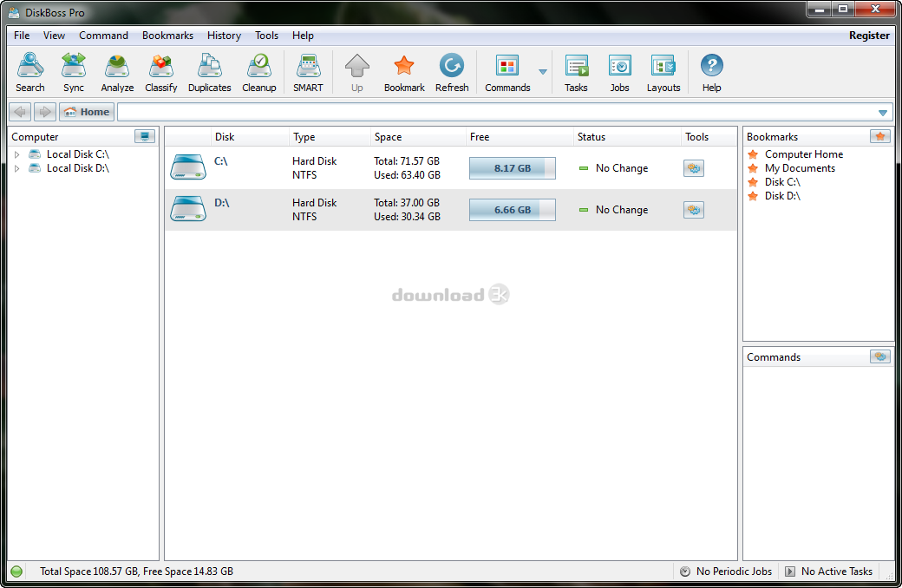This screenshot has width=902, height=588.
Task: Sort by the Disk column header
Action: coord(250,137)
